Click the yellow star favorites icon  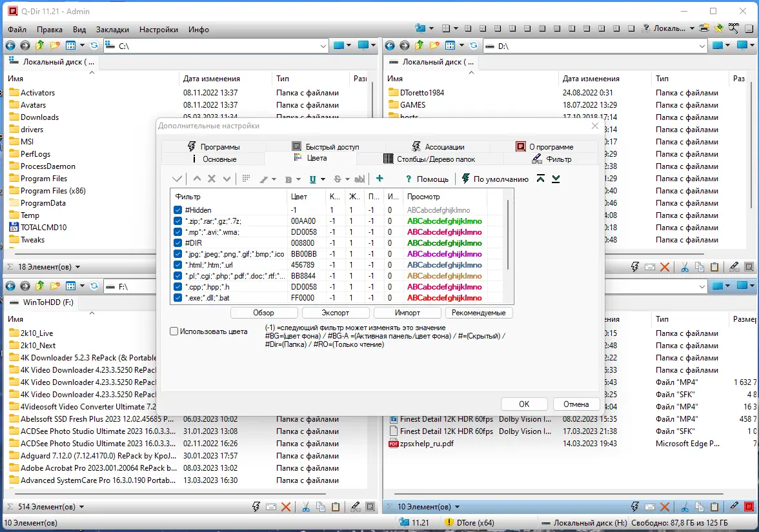[719, 28]
